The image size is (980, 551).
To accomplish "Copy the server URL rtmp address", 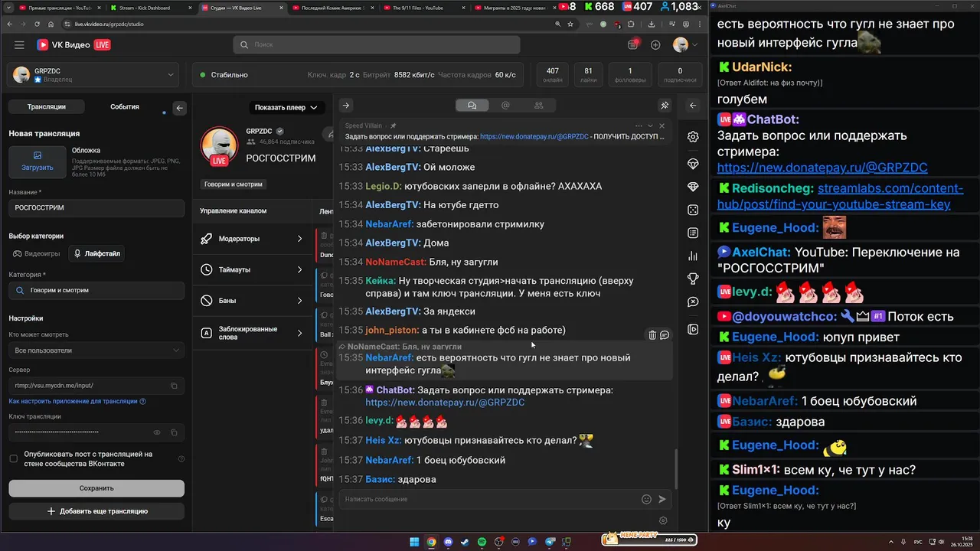I will click(x=174, y=386).
